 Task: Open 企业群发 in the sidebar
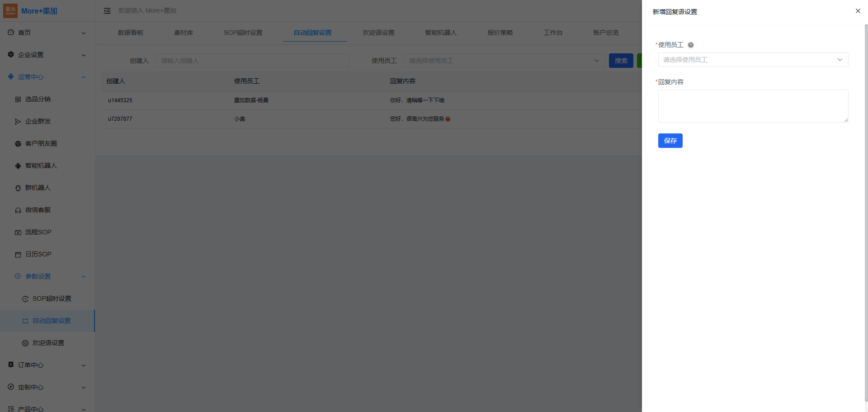[x=38, y=121]
